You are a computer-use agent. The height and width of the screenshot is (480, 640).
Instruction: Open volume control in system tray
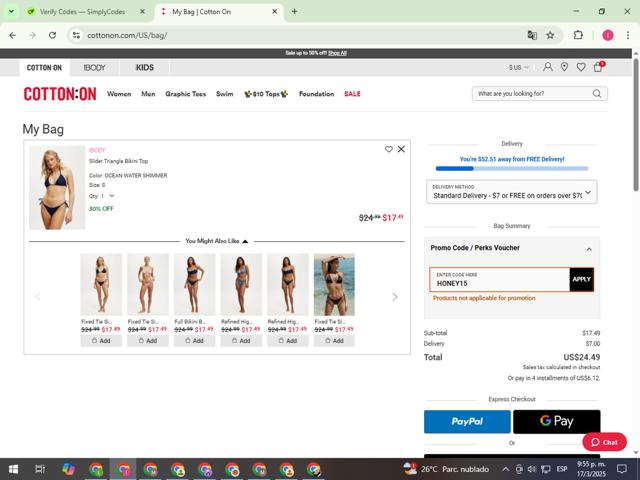[532, 469]
